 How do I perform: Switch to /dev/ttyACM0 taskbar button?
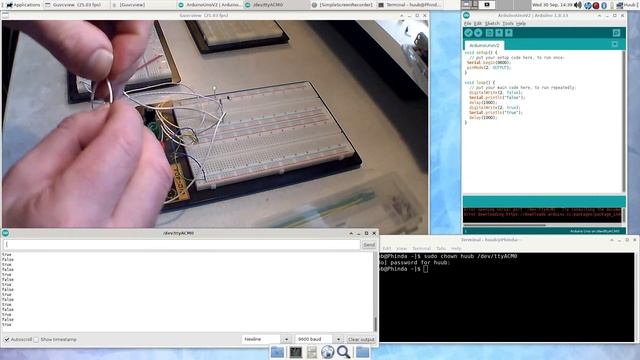[276, 5]
